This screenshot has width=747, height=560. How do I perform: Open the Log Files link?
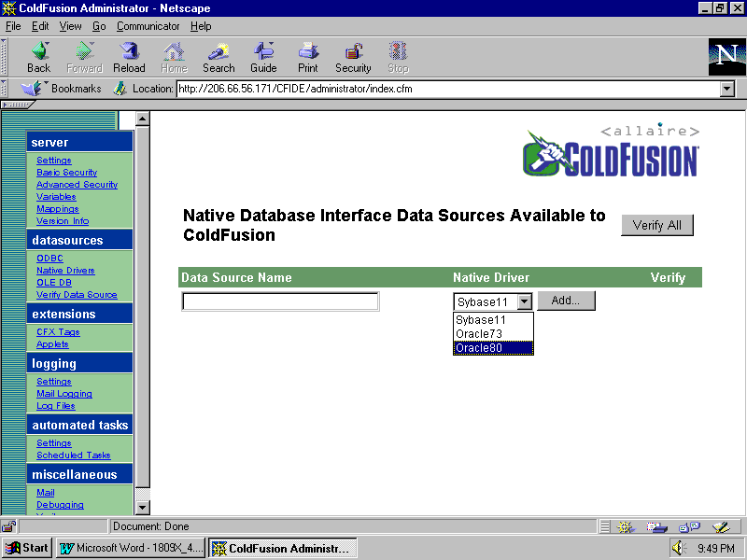[56, 406]
